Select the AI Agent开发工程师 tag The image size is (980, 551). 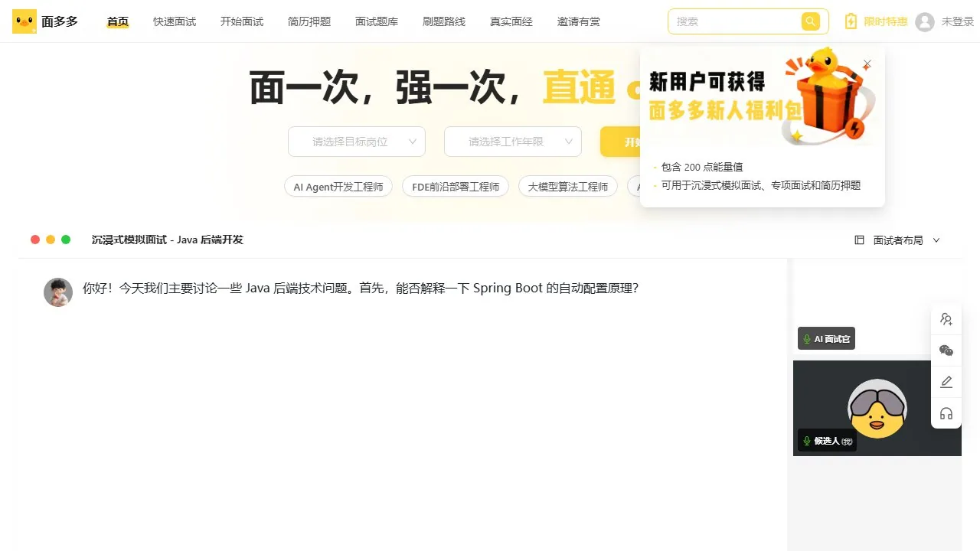click(338, 187)
